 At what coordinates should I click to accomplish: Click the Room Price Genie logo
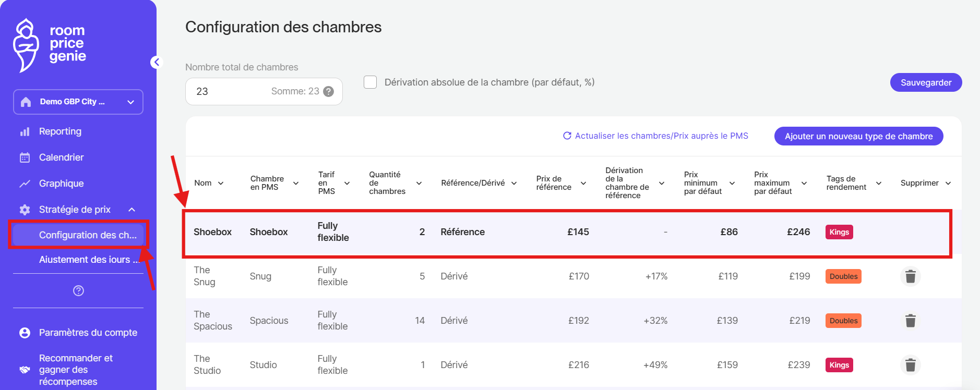click(x=50, y=45)
